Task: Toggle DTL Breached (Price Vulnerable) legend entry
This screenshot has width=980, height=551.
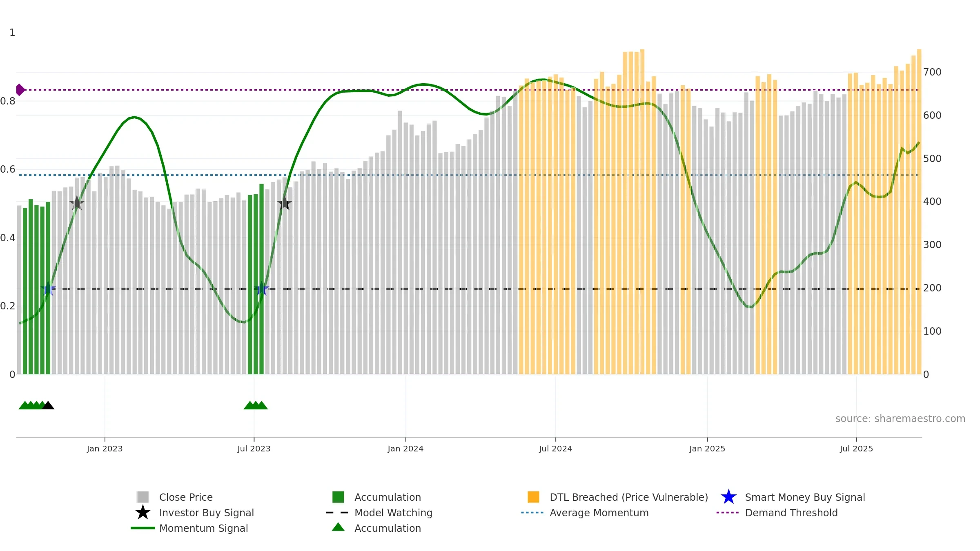Action: point(618,497)
